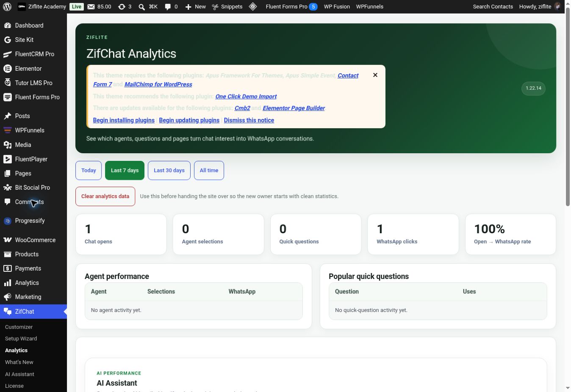Click Clear analytics data button
This screenshot has width=571, height=392.
pos(105,196)
